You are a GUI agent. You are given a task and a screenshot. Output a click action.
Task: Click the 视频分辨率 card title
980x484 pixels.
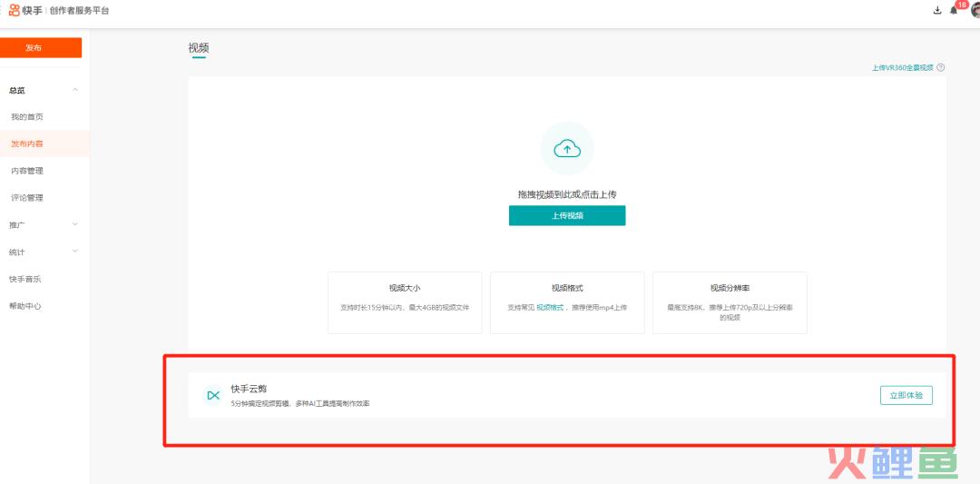point(730,288)
